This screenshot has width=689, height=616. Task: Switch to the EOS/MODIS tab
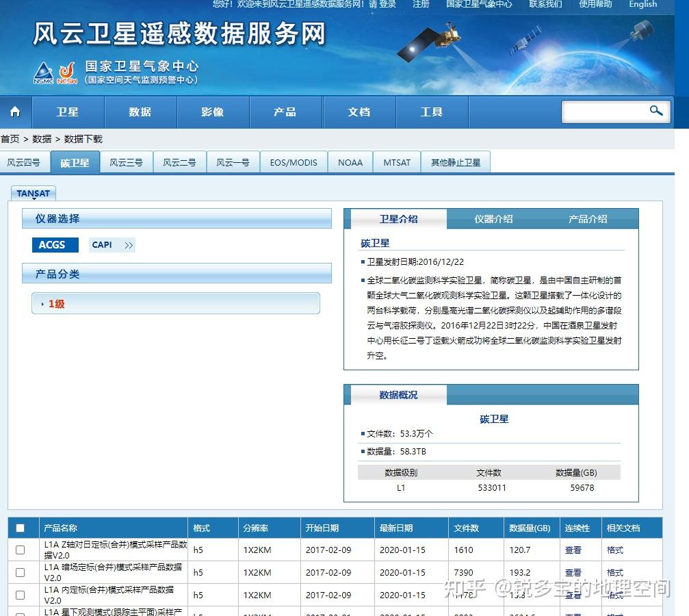[294, 162]
